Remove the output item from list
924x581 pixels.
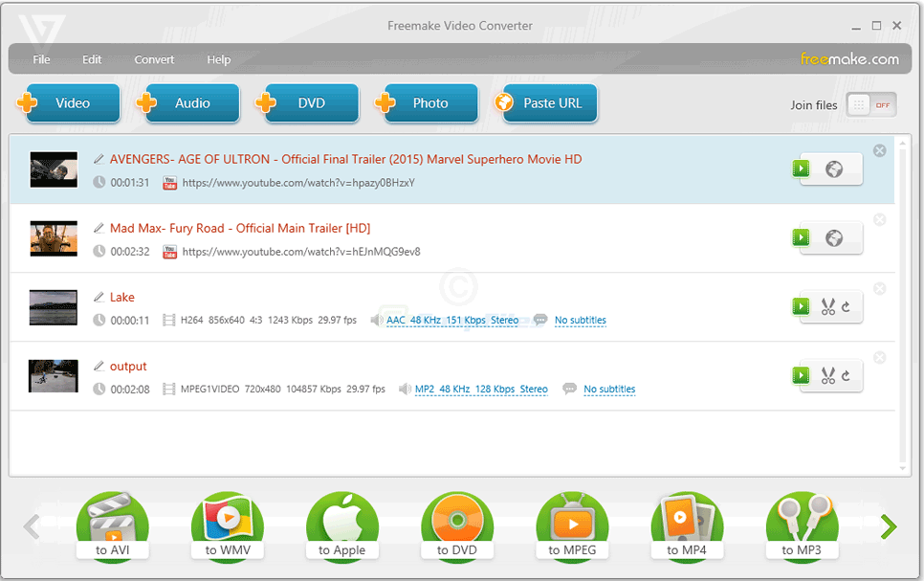880,357
